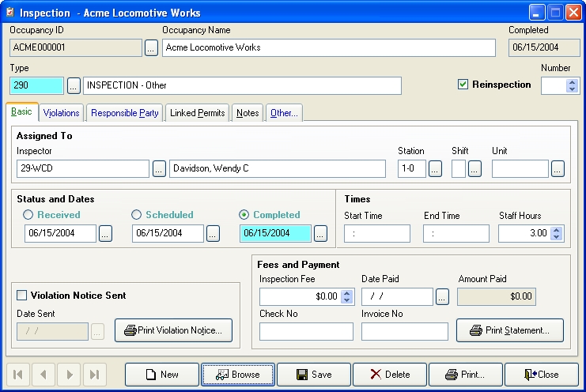
Task: Click the Reinspection Number stepper
Action: [572, 85]
